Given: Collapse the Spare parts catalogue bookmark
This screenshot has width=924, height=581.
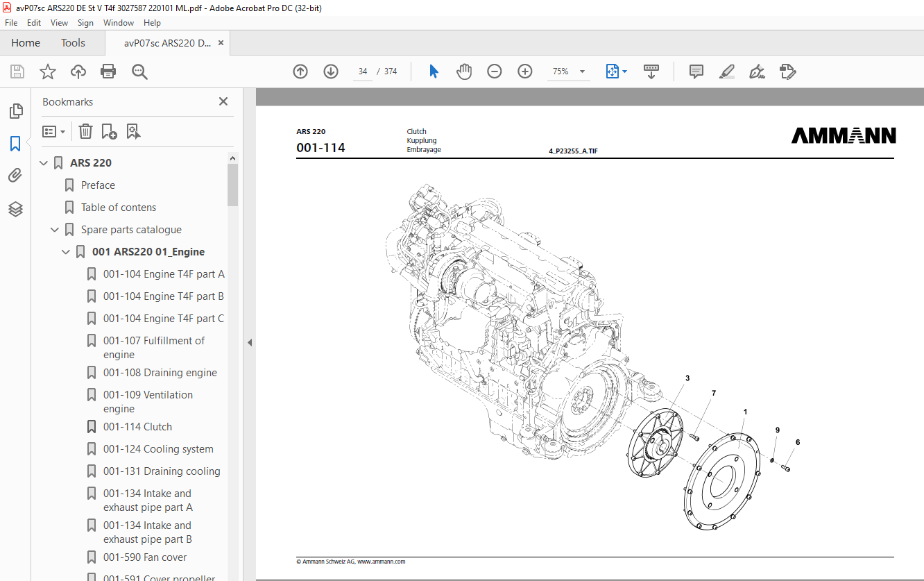Looking at the screenshot, I should point(55,230).
